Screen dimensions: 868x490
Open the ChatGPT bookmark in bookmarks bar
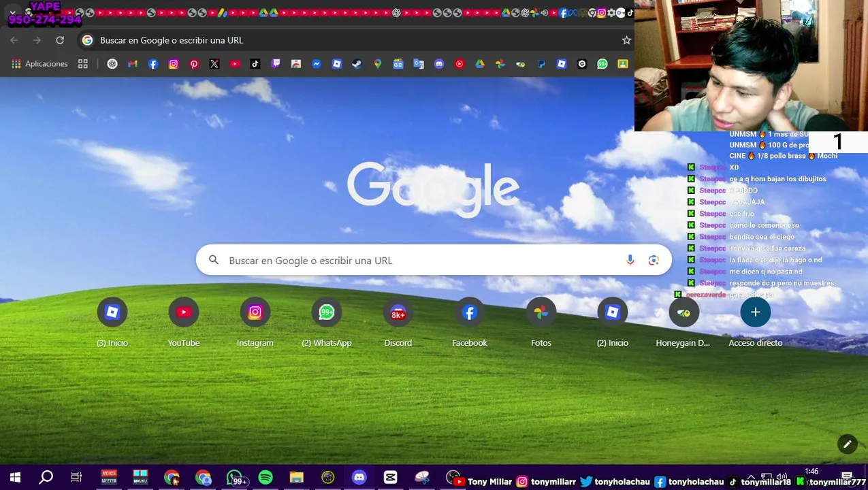112,64
